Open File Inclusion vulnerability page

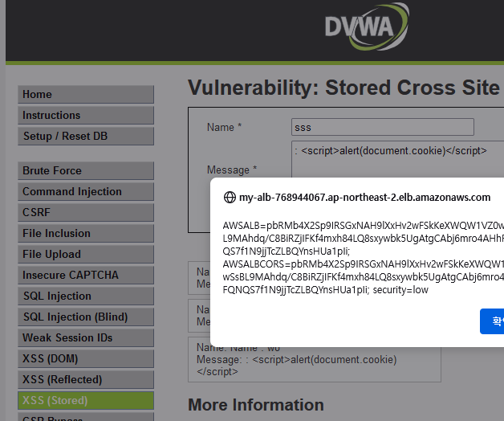coord(86,233)
